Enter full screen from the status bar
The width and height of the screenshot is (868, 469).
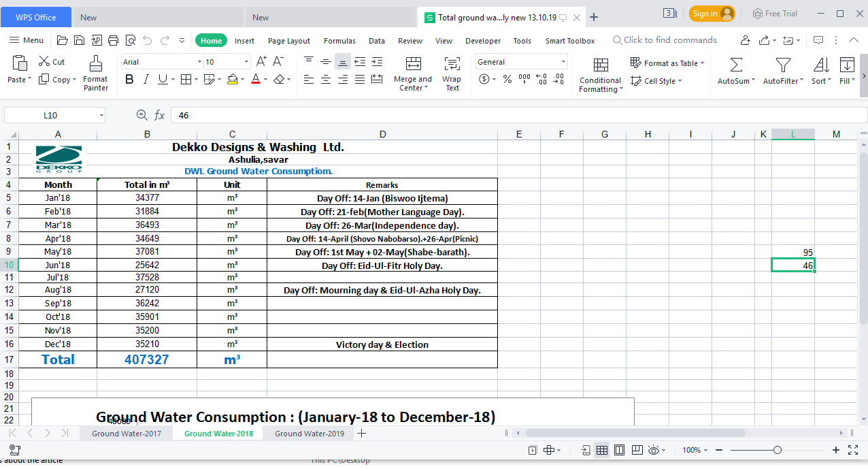pos(853,450)
